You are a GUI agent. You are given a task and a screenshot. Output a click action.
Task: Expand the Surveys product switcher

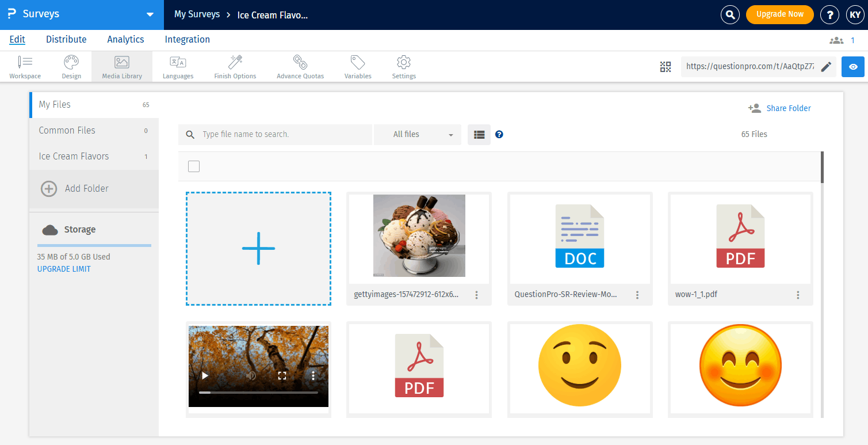click(x=150, y=14)
